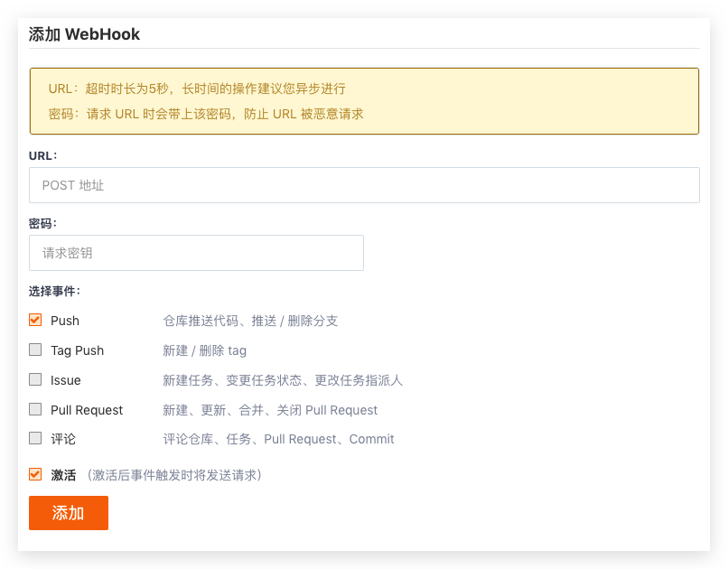Screen dimensions: 728x569
Task: Disable the Push event checkbox
Action: (34, 321)
